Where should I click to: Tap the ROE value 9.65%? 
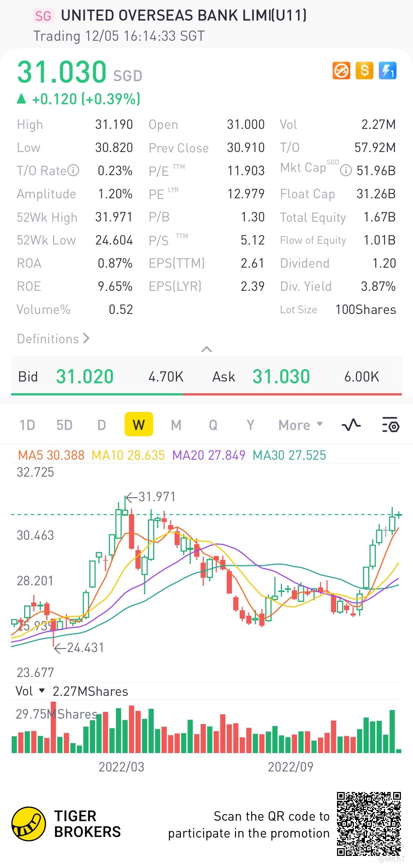click(x=115, y=286)
